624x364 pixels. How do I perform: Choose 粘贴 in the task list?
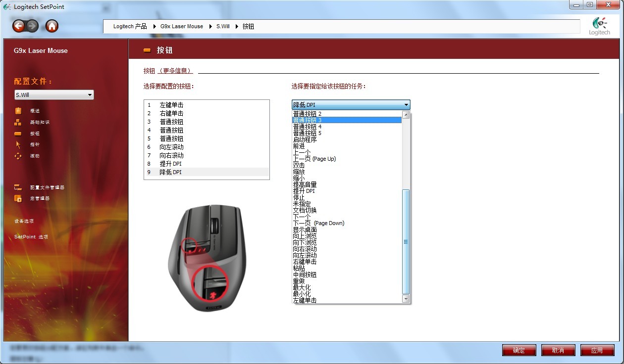(x=347, y=268)
